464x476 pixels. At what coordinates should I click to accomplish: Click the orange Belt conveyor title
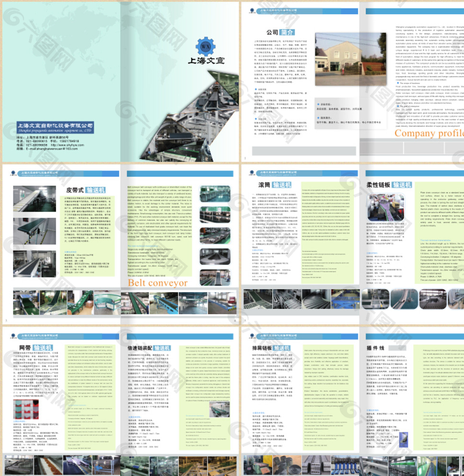[x=158, y=283]
